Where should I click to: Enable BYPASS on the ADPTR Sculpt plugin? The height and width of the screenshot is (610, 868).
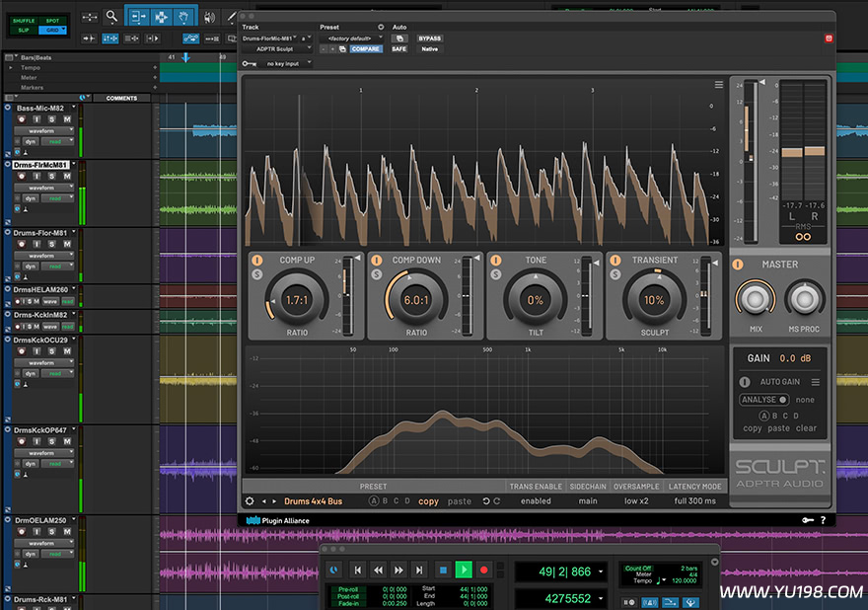429,38
